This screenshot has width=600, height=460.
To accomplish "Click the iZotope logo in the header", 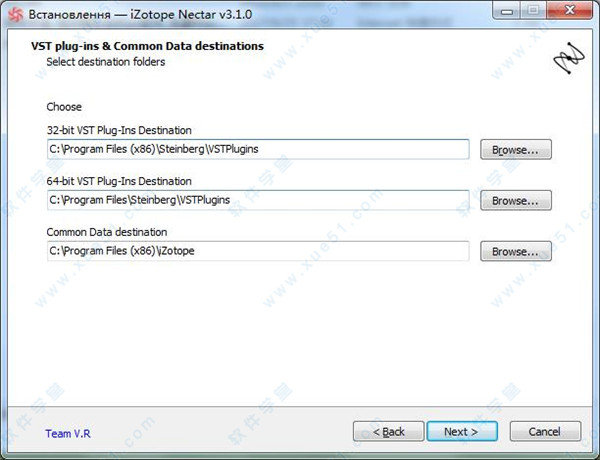I will click(x=569, y=58).
